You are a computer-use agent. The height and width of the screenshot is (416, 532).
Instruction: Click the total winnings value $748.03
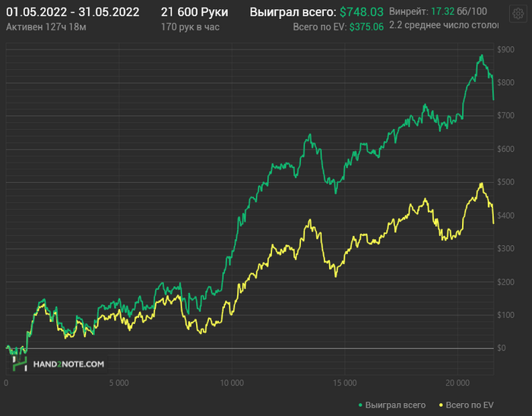pos(361,12)
